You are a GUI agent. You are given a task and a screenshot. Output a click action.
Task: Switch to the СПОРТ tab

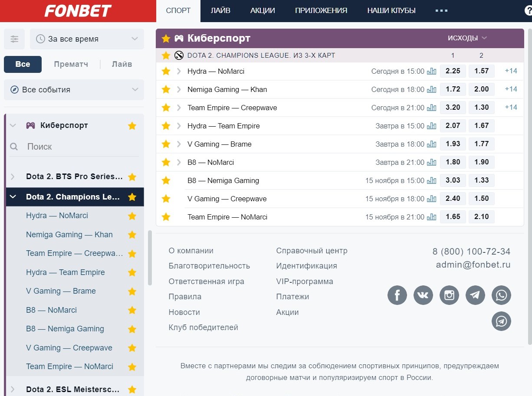(x=178, y=11)
